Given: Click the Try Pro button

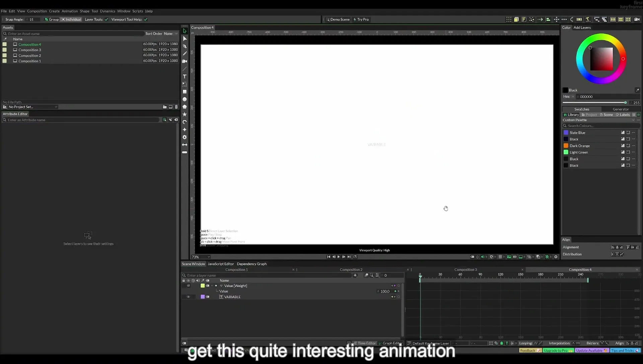Looking at the screenshot, I should (361, 19).
